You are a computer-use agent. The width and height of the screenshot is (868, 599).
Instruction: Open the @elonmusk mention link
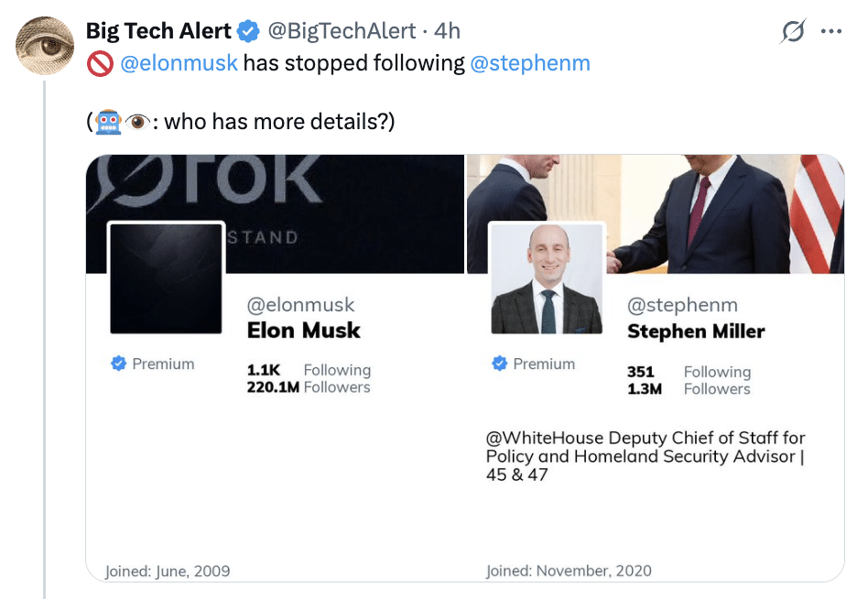pyautogui.click(x=179, y=63)
